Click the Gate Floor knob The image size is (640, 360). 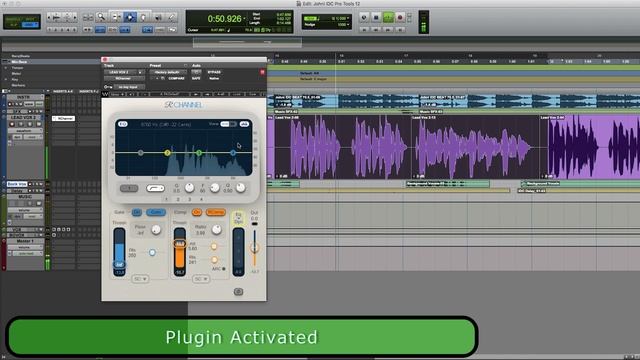click(x=156, y=230)
